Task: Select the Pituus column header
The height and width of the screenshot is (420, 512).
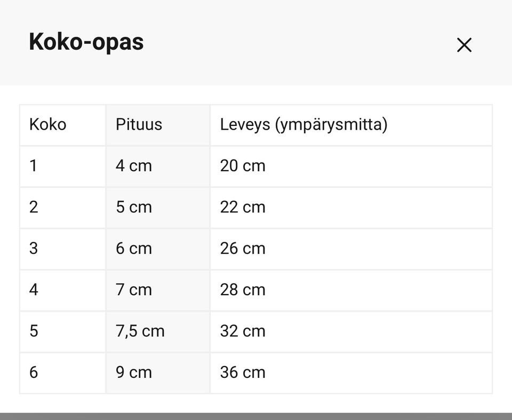Action: tap(158, 125)
